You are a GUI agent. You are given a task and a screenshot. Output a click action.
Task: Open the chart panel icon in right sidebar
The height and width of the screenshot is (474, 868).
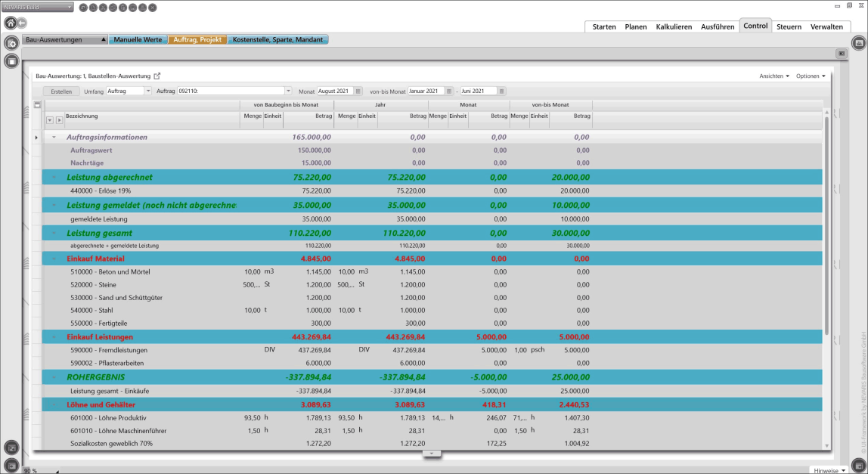(859, 42)
